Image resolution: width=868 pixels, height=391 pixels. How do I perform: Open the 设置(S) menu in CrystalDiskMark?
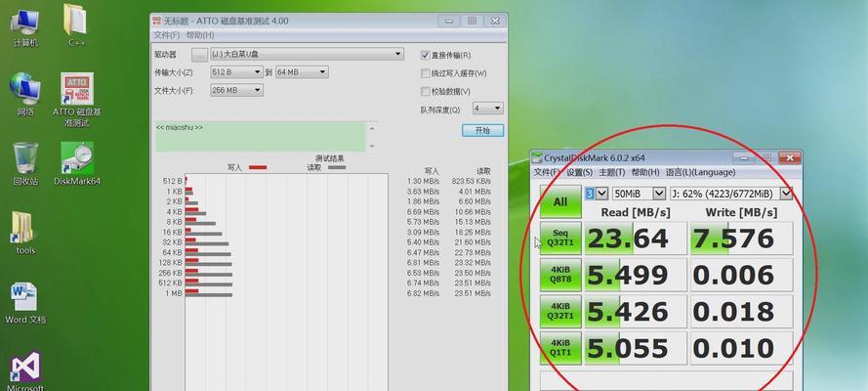point(579,172)
